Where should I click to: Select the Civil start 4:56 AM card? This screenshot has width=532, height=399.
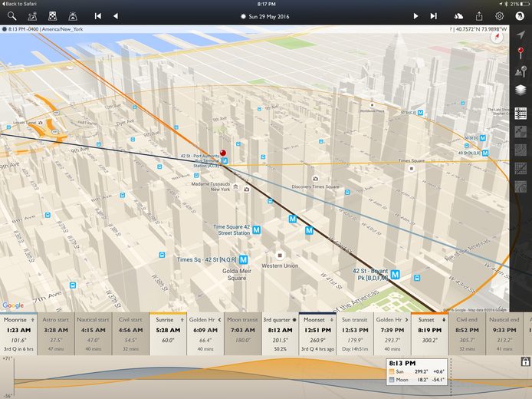tap(130, 334)
